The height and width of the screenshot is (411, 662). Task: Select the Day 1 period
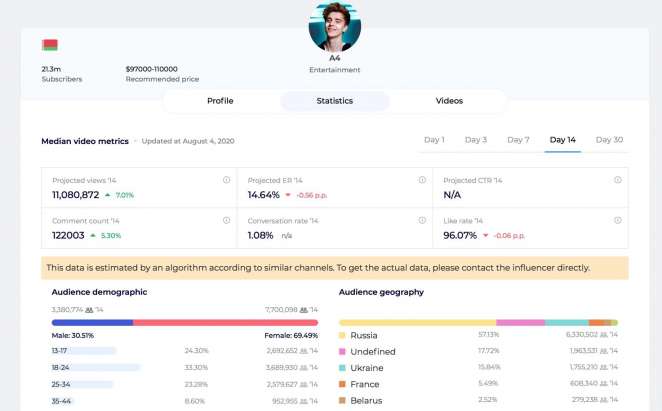pos(435,140)
